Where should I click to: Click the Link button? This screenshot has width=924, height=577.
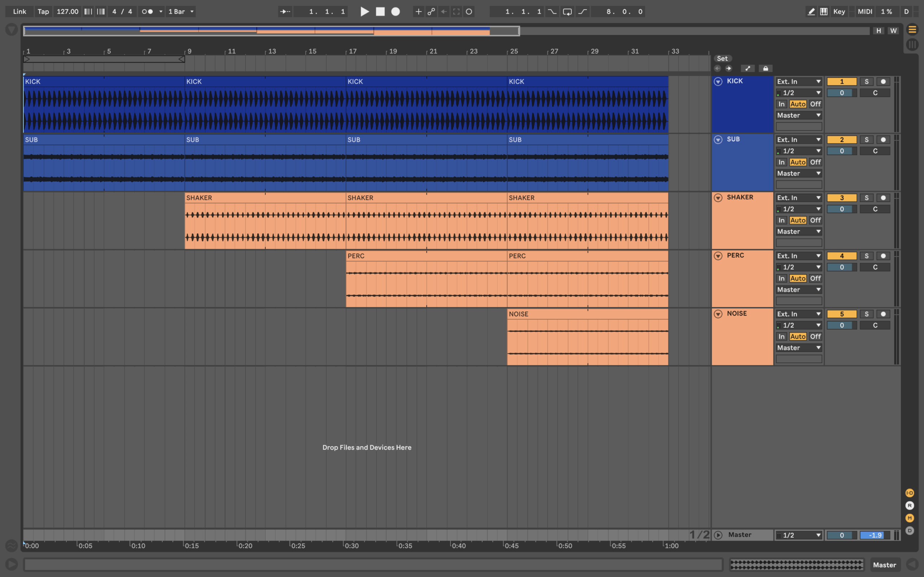pyautogui.click(x=19, y=12)
